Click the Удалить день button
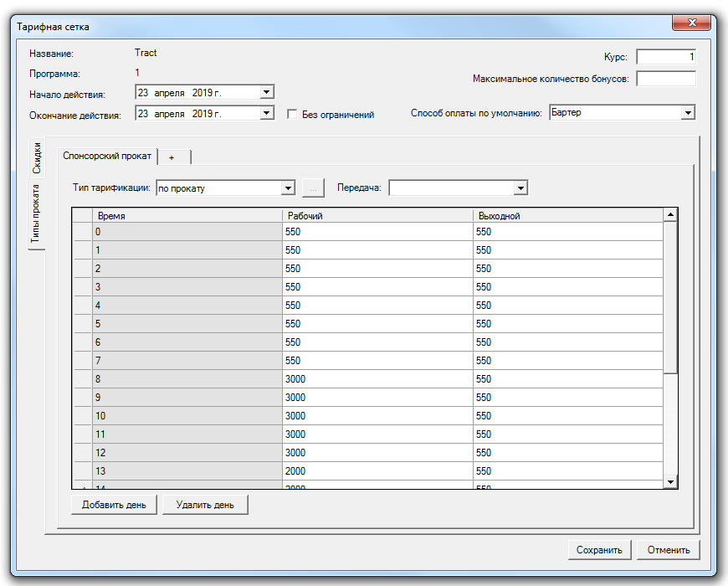The width and height of the screenshot is (728, 586). (205, 505)
